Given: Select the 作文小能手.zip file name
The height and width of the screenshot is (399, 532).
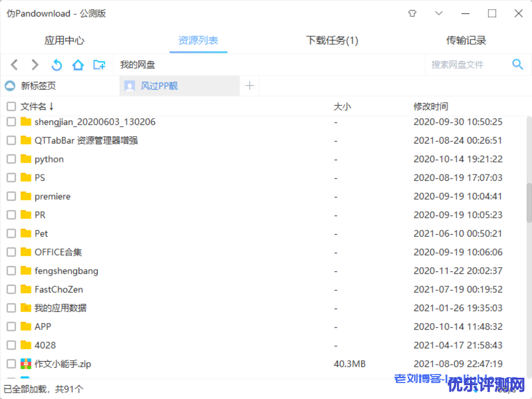Looking at the screenshot, I should tap(63, 364).
